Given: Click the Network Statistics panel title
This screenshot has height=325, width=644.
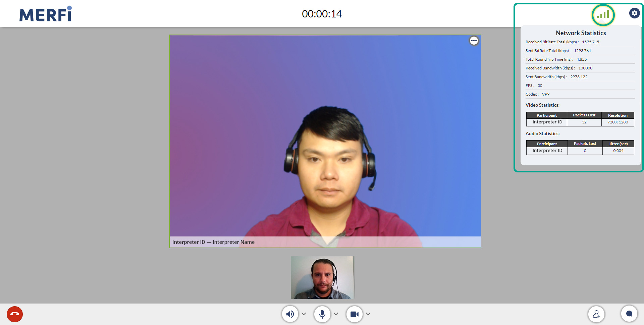Looking at the screenshot, I should click(581, 33).
